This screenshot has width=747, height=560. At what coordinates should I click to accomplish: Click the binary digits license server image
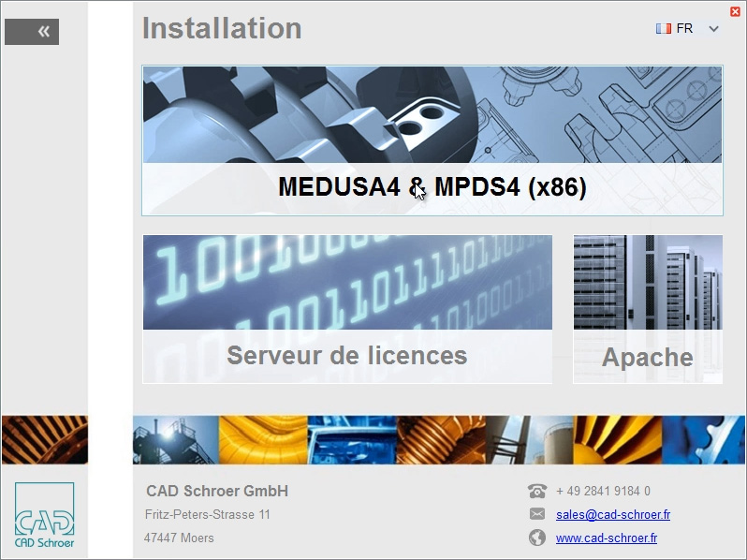click(347, 282)
